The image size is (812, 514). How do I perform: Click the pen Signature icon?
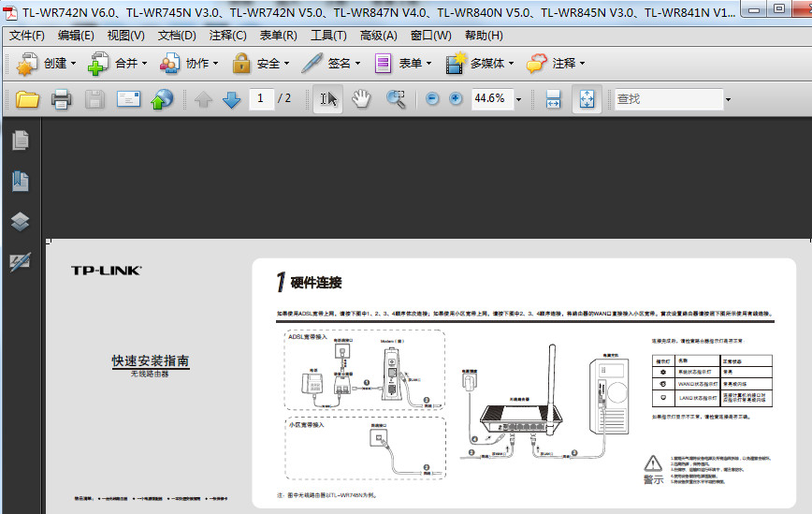[x=312, y=64]
